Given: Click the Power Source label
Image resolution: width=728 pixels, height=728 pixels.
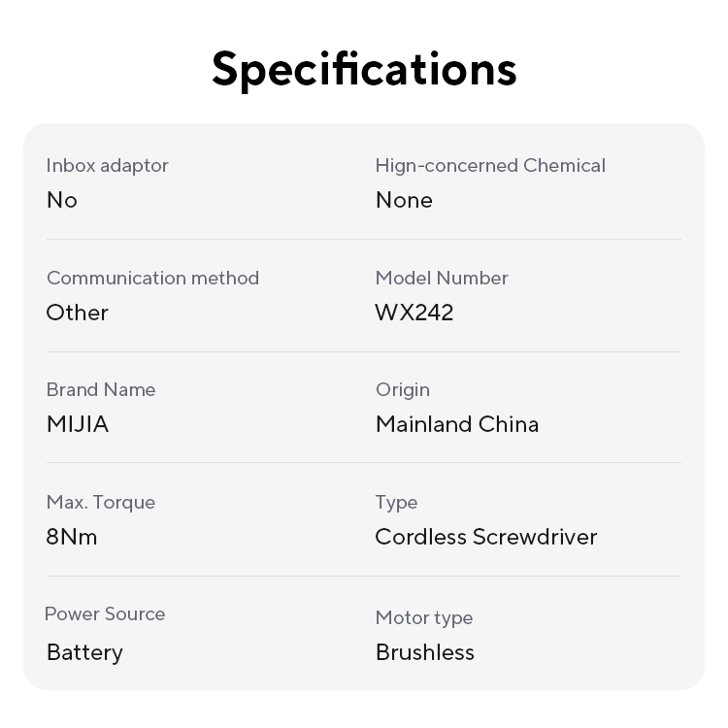Looking at the screenshot, I should tap(105, 613).
